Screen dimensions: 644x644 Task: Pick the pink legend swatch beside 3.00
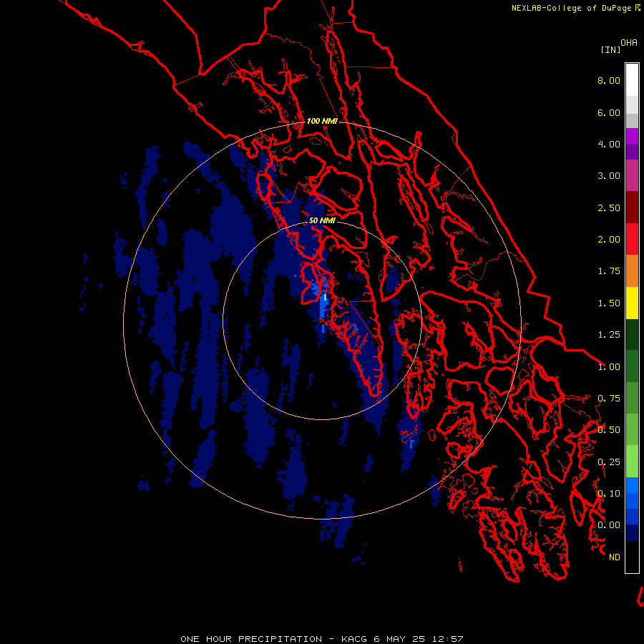pos(632,175)
